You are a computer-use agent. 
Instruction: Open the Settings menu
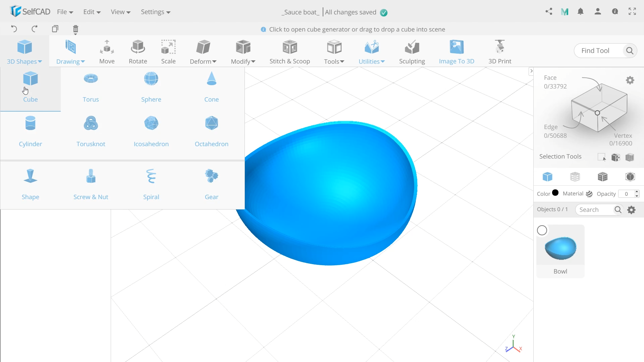(156, 12)
